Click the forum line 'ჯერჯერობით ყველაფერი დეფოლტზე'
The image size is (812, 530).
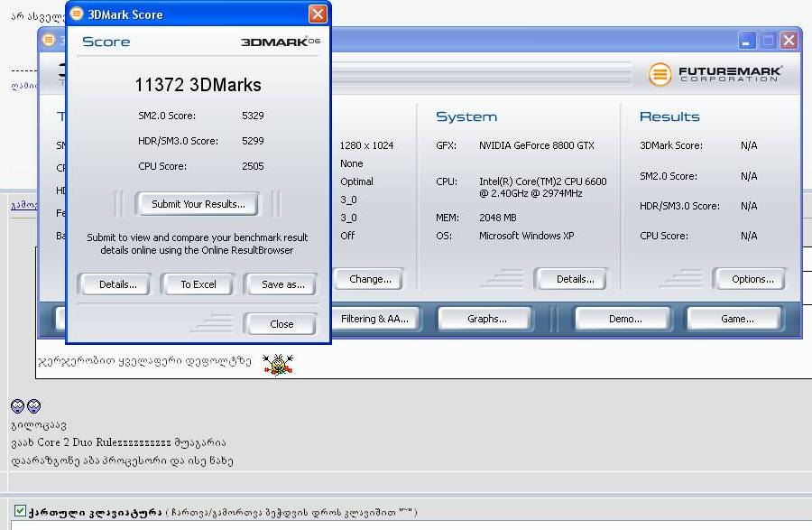[x=144, y=361]
